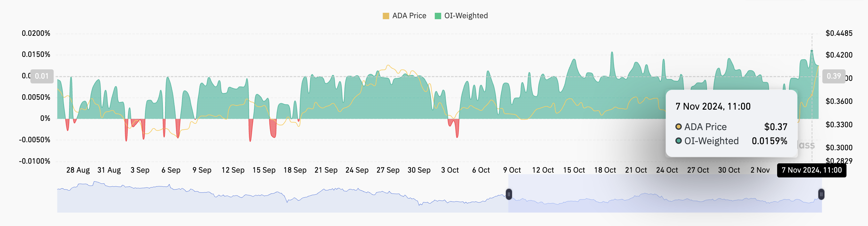Click the black 7 Nov 2024, 11:00 axis label
The image size is (868, 226).
click(x=811, y=170)
